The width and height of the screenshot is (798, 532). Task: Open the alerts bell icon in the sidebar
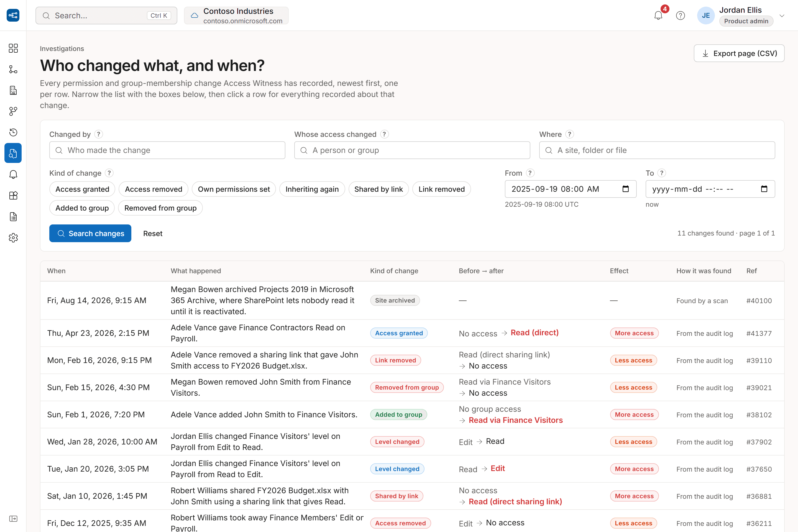(x=13, y=174)
